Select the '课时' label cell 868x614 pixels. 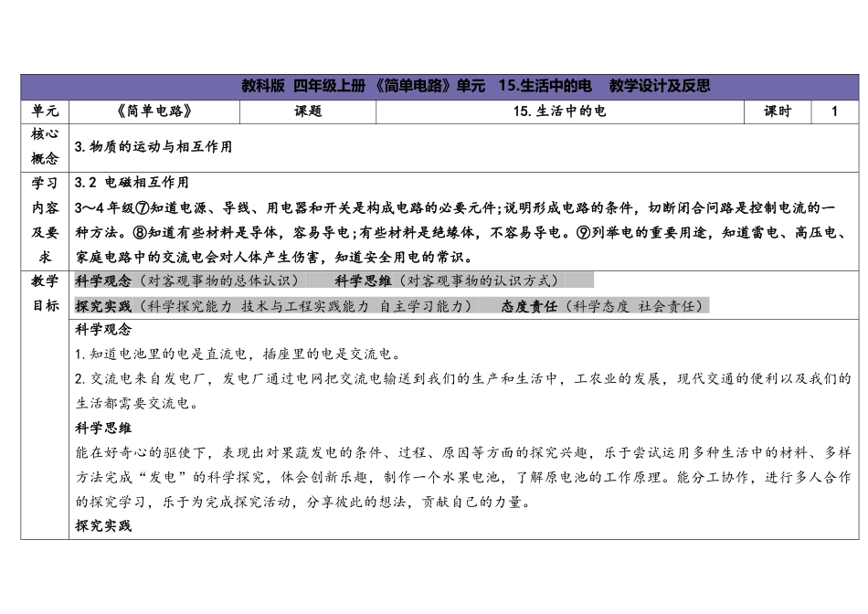(x=778, y=111)
